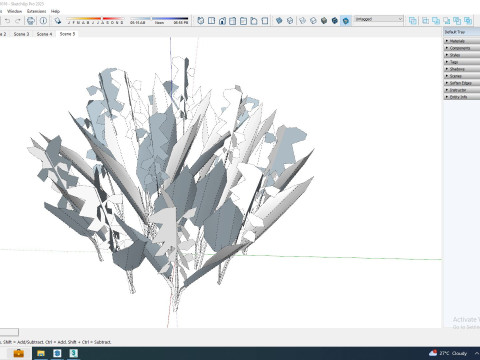
Task: Select the Scene 5 tab
Action: [67, 34]
